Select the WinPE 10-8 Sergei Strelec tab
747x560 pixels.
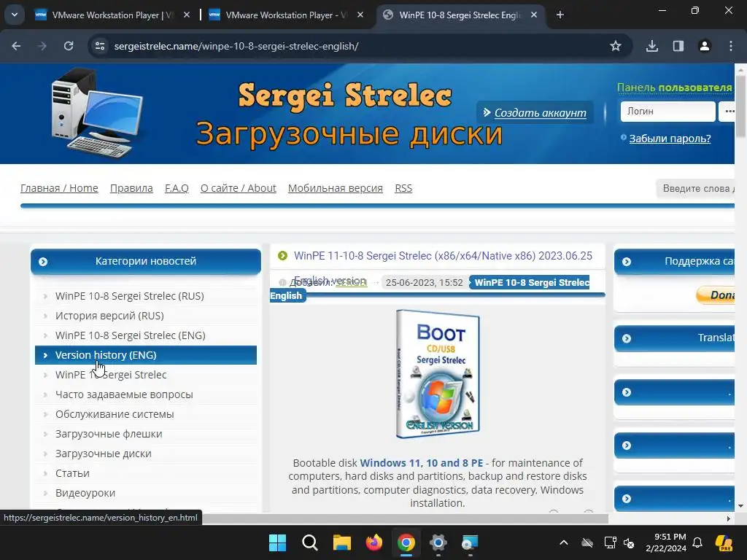click(460, 15)
